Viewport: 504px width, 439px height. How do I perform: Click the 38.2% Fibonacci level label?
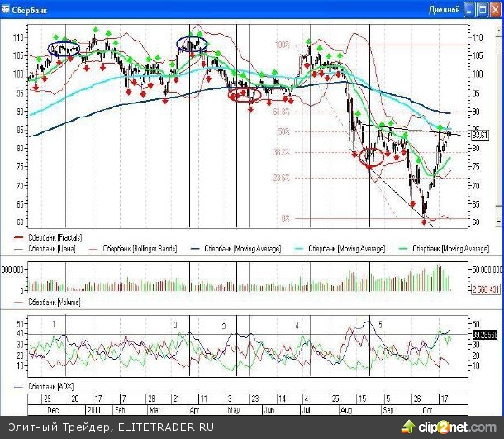[282, 152]
